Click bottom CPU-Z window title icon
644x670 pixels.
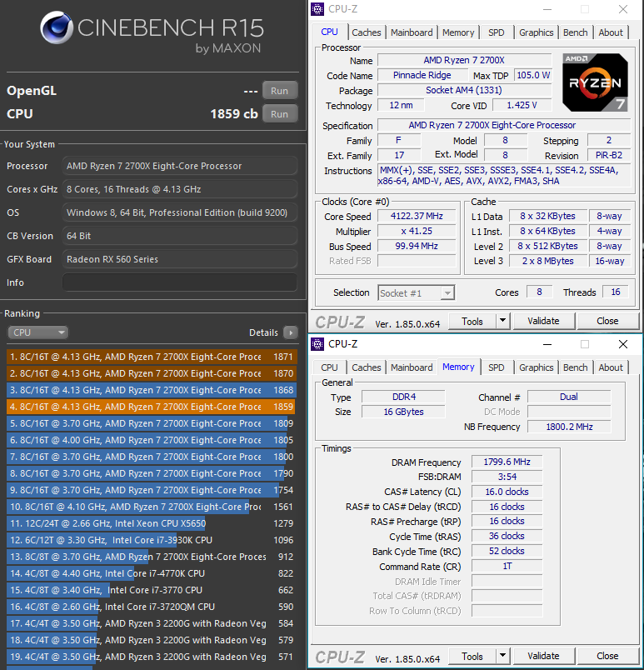[317, 344]
